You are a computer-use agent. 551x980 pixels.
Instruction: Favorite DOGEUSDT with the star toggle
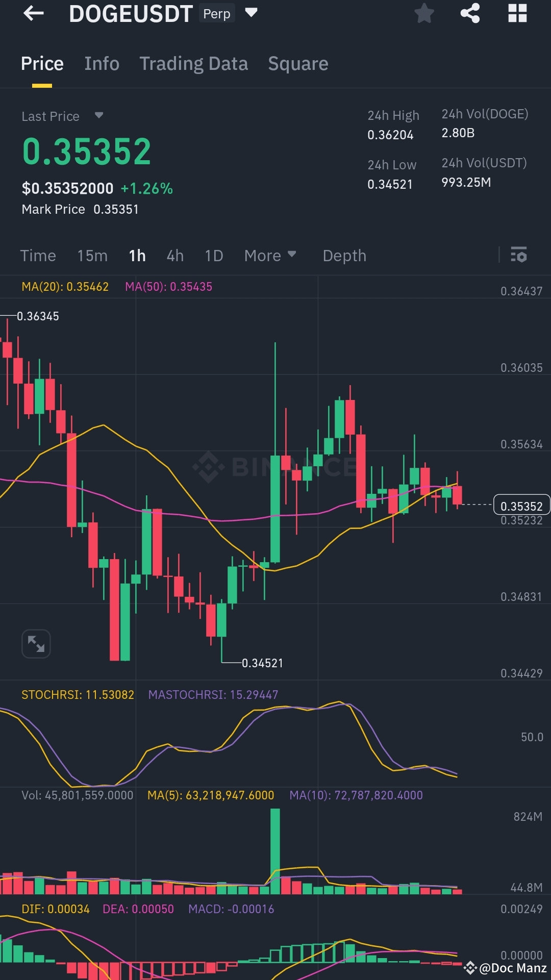coord(424,14)
